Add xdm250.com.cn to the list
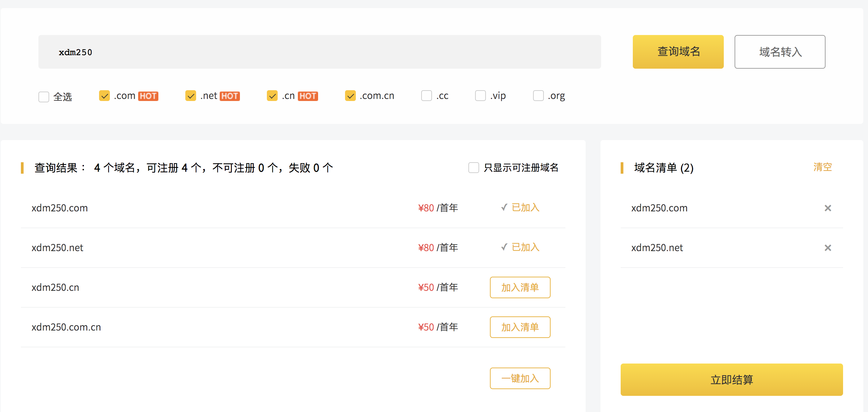Viewport: 868px width, 412px height. coord(520,327)
